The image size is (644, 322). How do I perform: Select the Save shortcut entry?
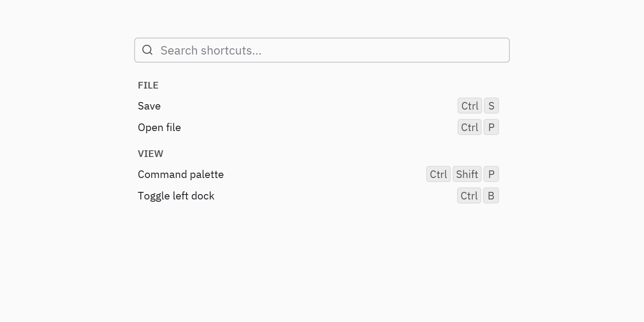click(318, 106)
